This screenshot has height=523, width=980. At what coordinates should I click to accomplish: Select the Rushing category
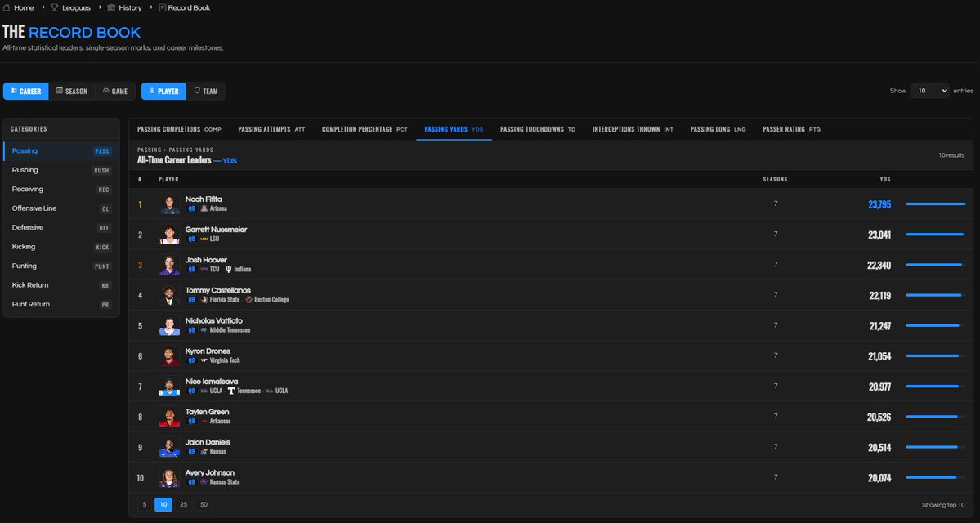coord(61,170)
